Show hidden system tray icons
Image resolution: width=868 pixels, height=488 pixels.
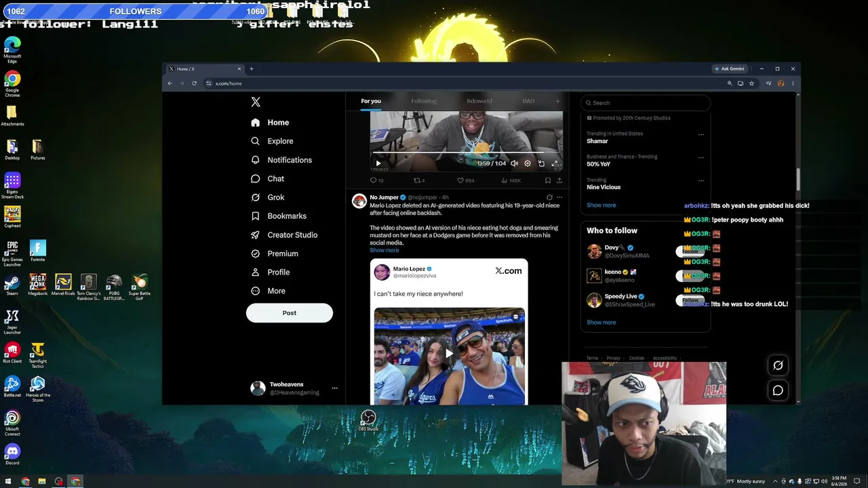coord(775,482)
